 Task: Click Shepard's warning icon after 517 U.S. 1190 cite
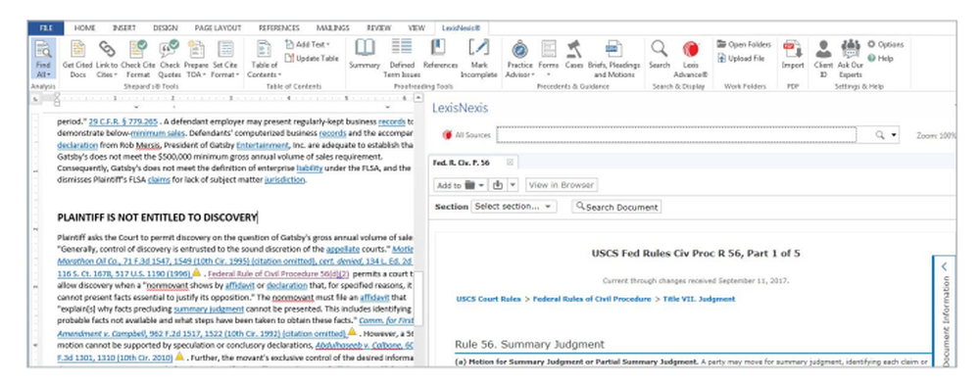(x=196, y=272)
